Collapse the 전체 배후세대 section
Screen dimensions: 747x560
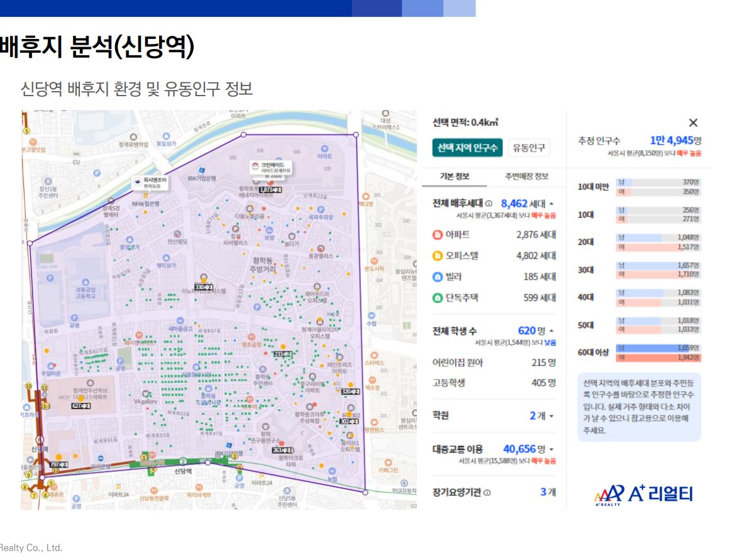(x=551, y=204)
